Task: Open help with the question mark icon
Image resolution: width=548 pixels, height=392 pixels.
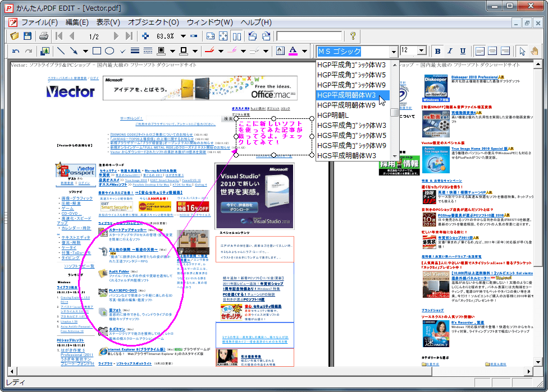Action: click(x=353, y=36)
